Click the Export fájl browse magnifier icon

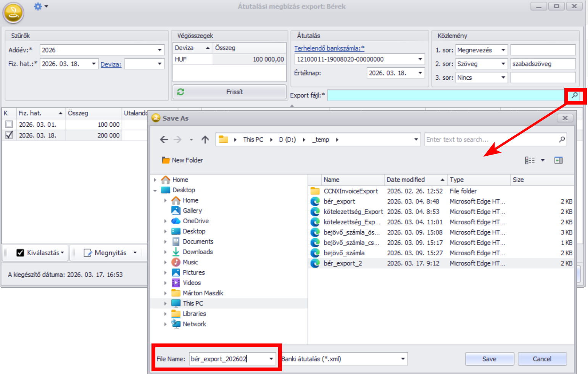574,95
